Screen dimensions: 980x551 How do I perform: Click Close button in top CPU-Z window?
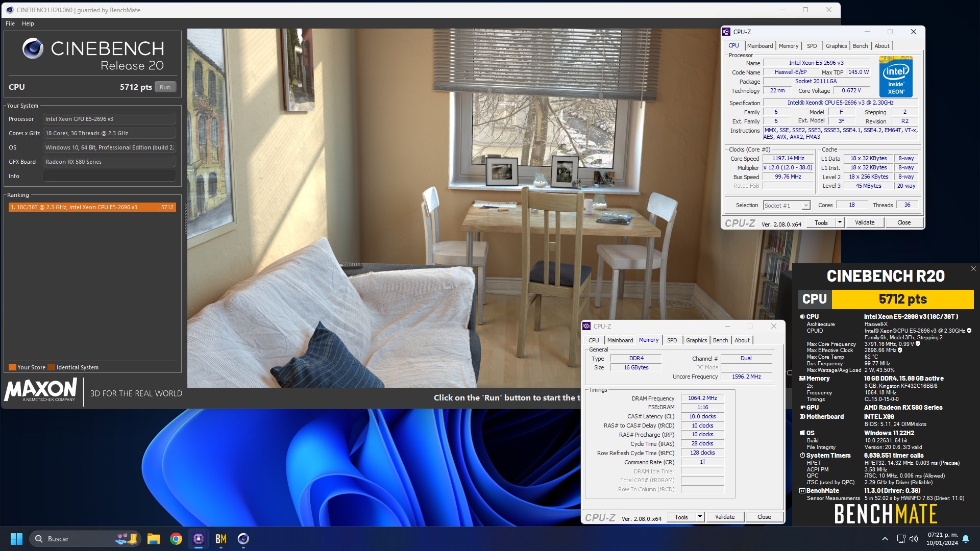click(x=904, y=222)
